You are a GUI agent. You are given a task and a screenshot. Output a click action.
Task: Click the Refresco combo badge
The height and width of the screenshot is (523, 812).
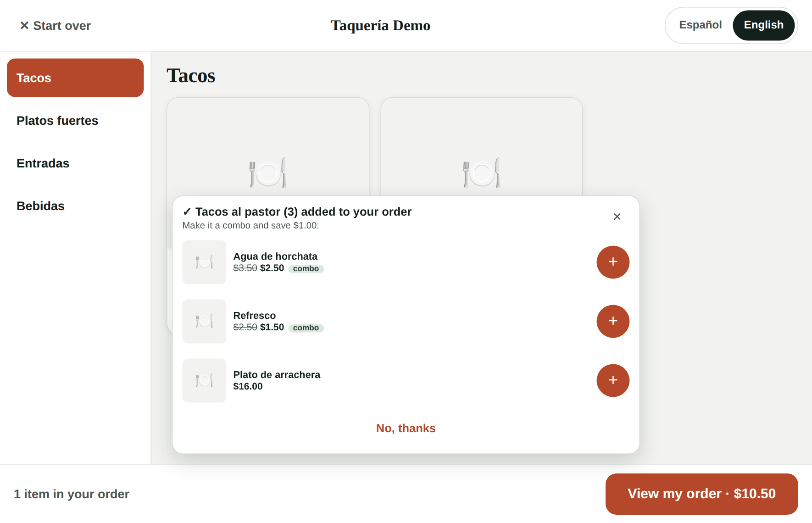tap(306, 328)
